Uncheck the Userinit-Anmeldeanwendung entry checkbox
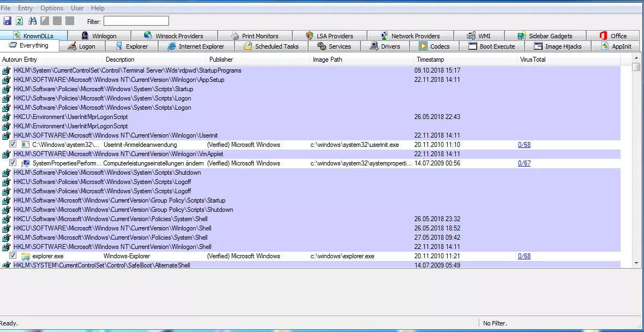 [x=13, y=145]
